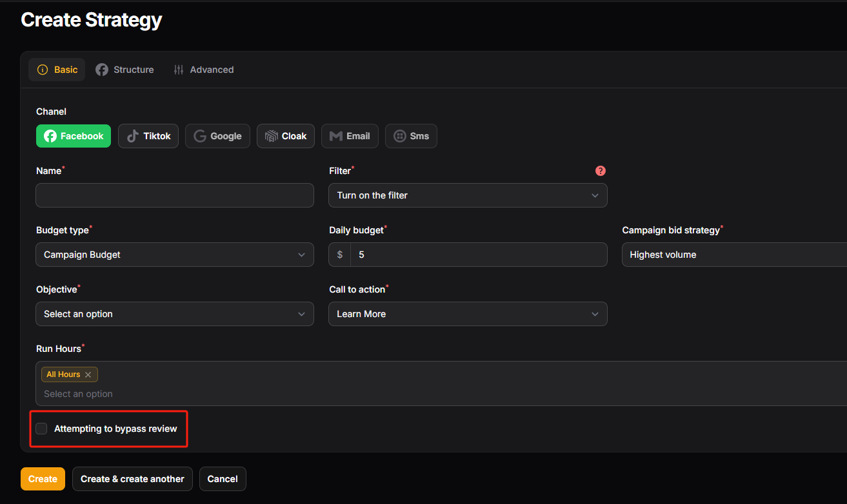Open the Budget type dropdown

(175, 255)
